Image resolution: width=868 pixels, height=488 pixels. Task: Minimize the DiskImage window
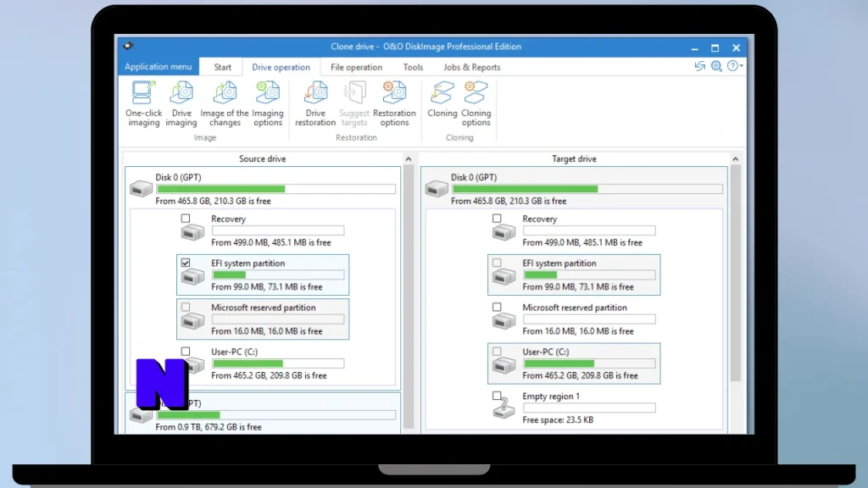pos(695,48)
